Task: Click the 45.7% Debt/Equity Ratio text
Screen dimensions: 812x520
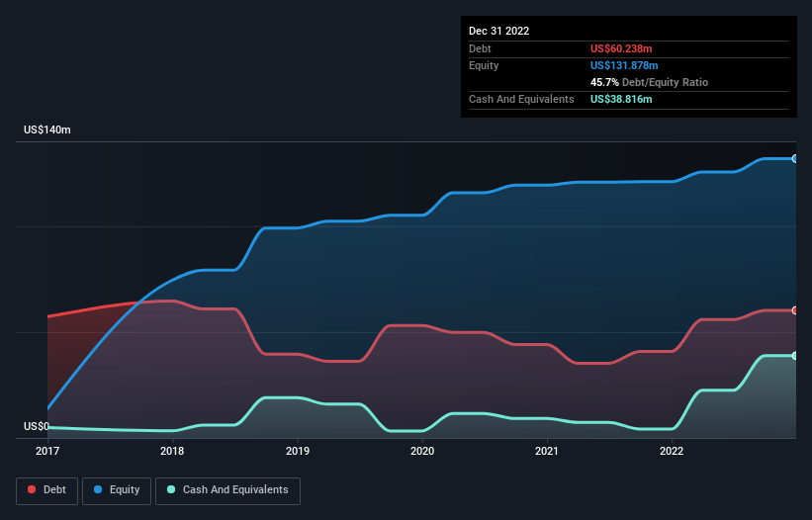Action: pos(650,82)
